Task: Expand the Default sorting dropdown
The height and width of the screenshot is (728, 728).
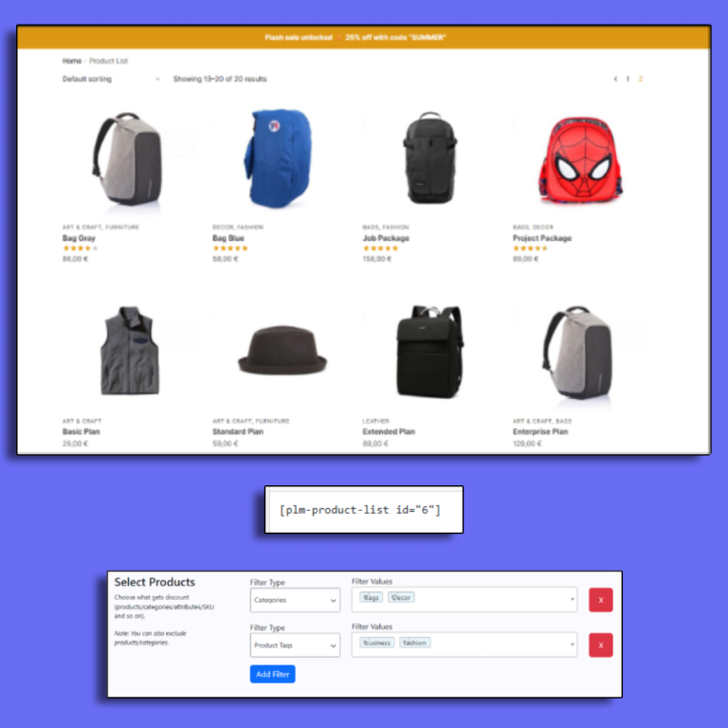Action: click(112, 79)
